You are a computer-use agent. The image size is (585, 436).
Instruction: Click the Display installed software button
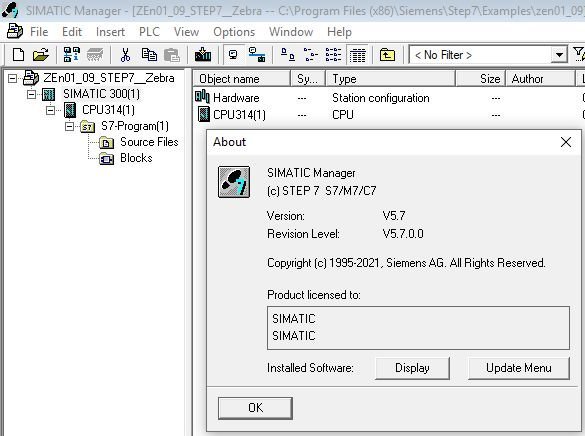pyautogui.click(x=412, y=368)
